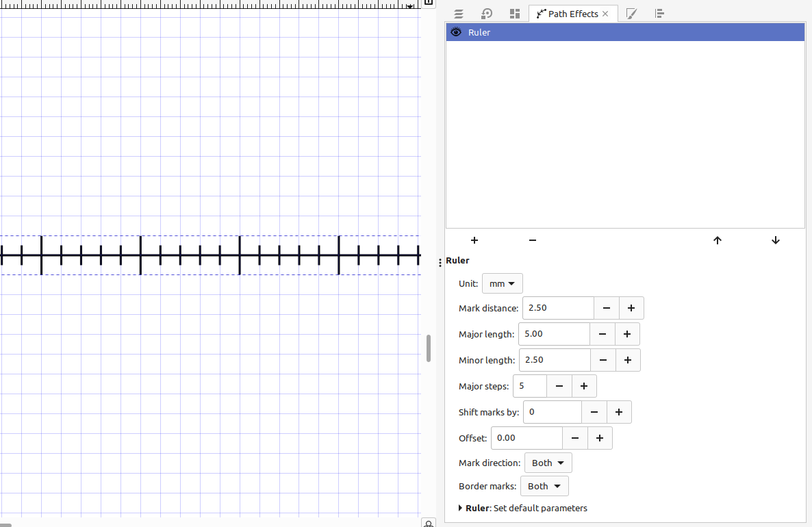
Task: Open the Undo History dialog
Action: (485, 14)
